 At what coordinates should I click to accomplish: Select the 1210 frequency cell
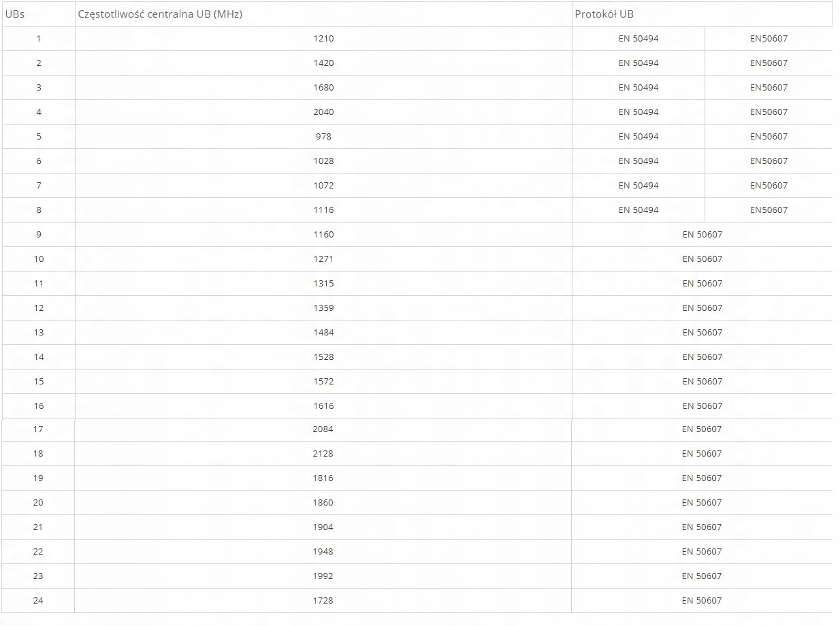pyautogui.click(x=323, y=39)
